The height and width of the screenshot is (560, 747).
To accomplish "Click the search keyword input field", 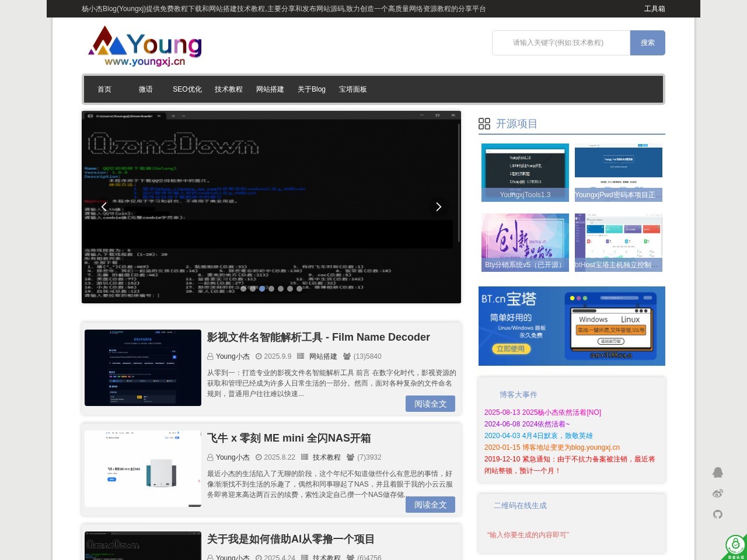I will tap(561, 43).
